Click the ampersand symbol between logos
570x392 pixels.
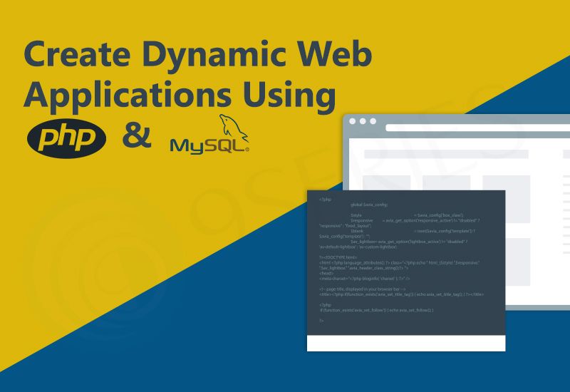tap(137, 135)
